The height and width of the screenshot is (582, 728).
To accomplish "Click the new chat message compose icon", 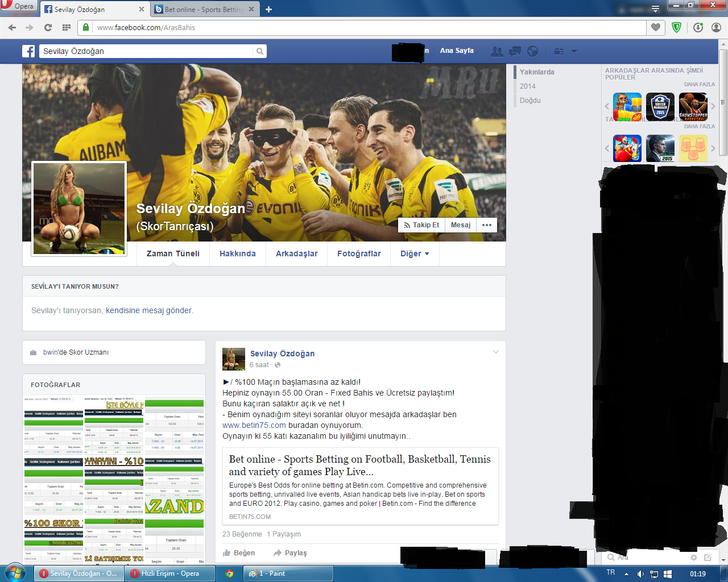I will pos(708,558).
